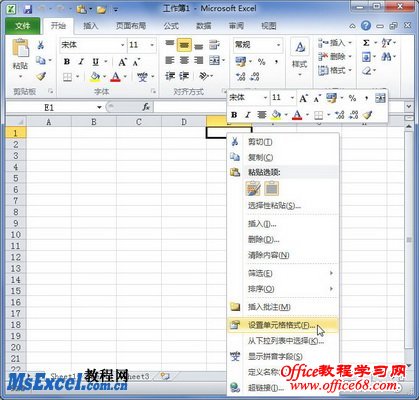This screenshot has width=419, height=400.
Task: Click the increase font size icon in ribbon
Action: pos(122,62)
